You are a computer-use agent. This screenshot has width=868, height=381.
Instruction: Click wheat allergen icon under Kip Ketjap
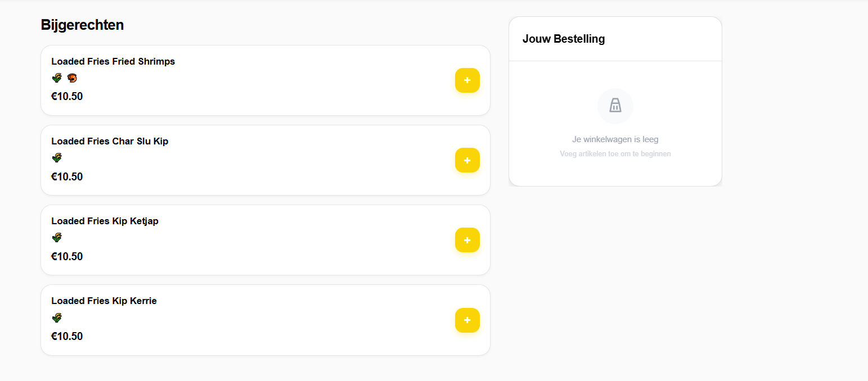click(x=57, y=238)
